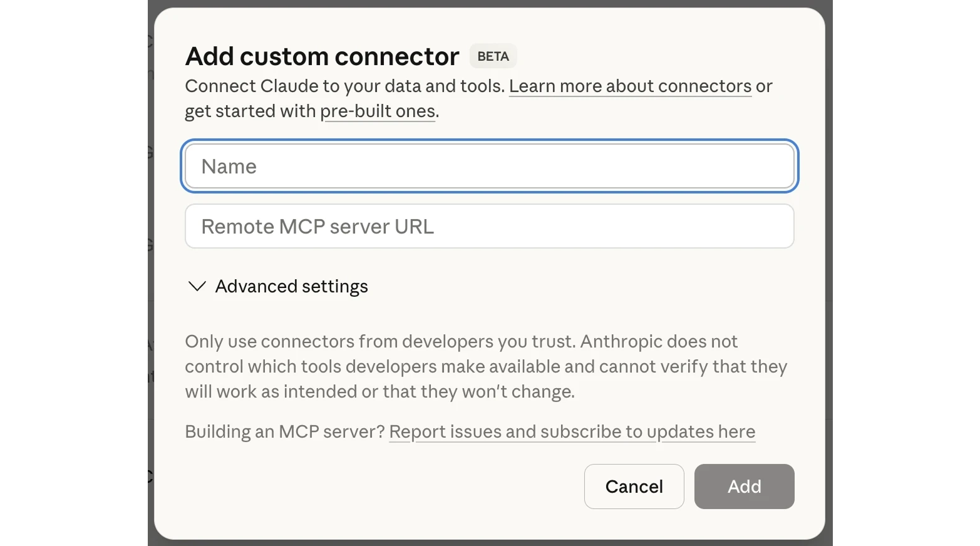Activate the Remote MCP server URL input
This screenshot has width=980, height=546.
click(x=489, y=226)
